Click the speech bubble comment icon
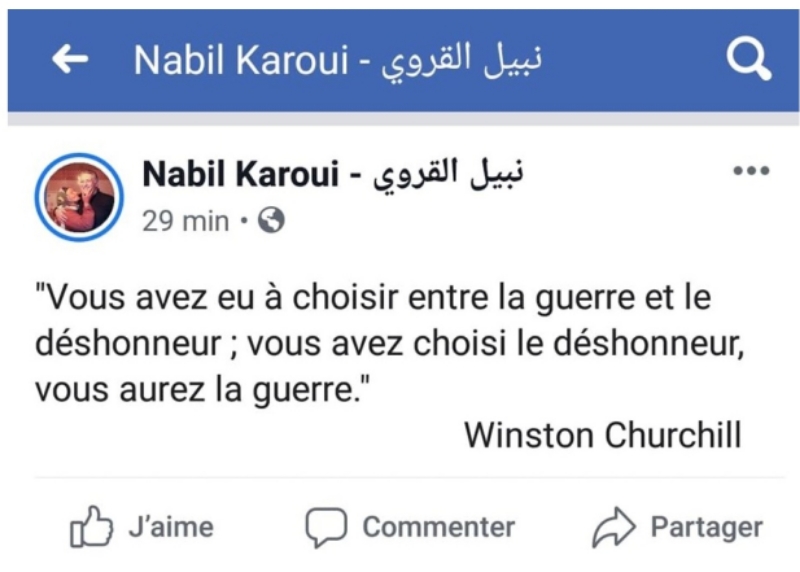800x572 pixels. 326,528
